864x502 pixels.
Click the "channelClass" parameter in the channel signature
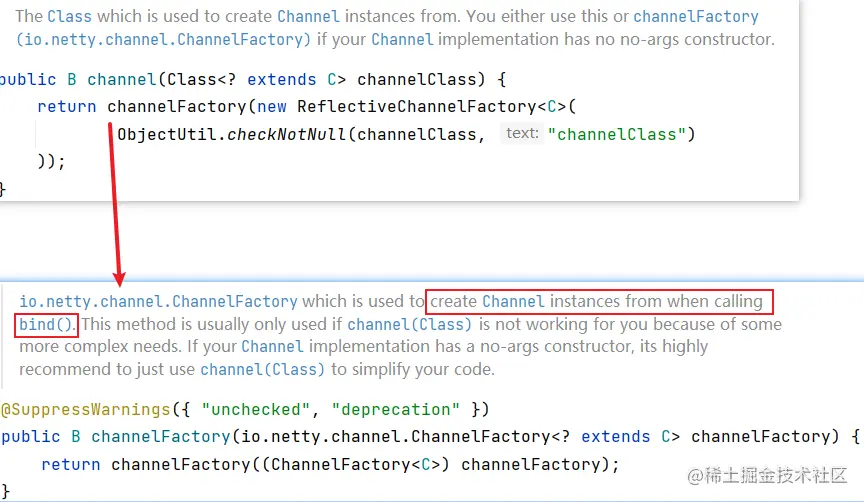(417, 79)
